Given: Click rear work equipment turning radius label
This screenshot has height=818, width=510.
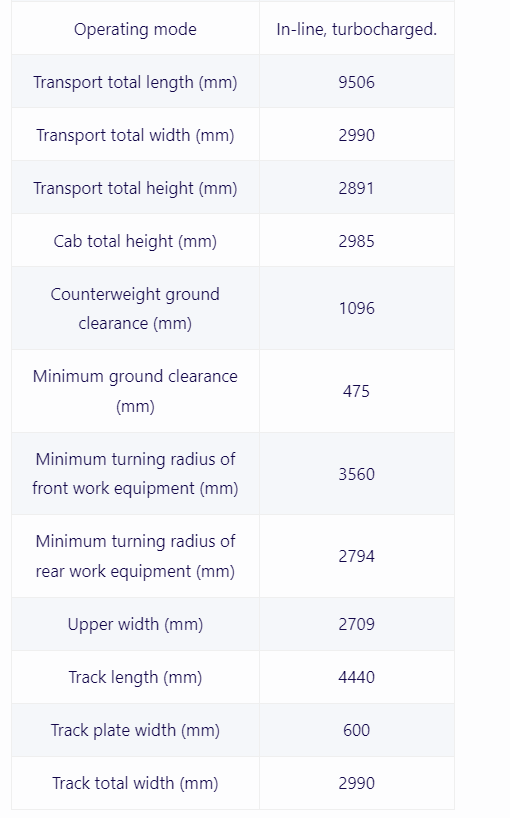Looking at the screenshot, I should point(135,556).
